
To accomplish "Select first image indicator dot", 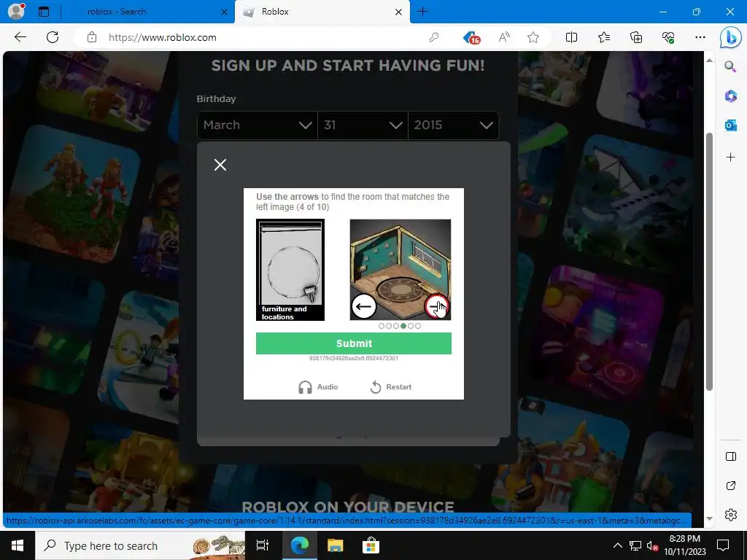I will pos(381,326).
